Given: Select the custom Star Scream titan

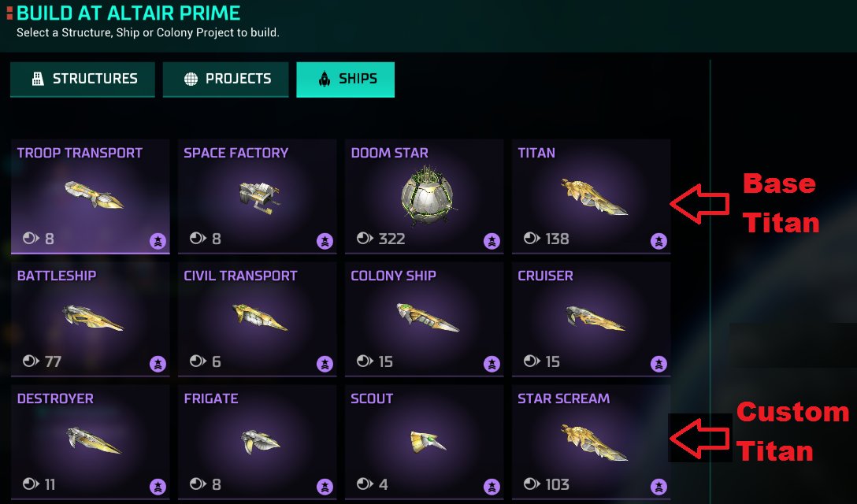Looking at the screenshot, I should point(592,443).
